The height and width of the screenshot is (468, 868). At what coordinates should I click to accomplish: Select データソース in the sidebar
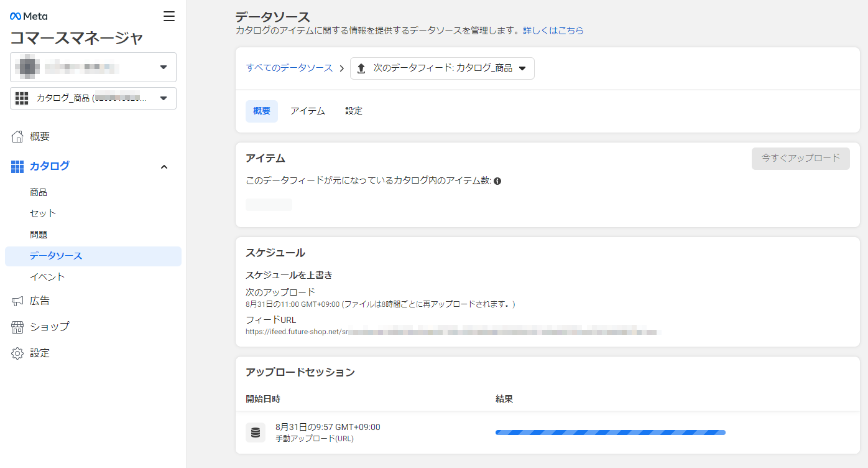[x=93, y=256]
